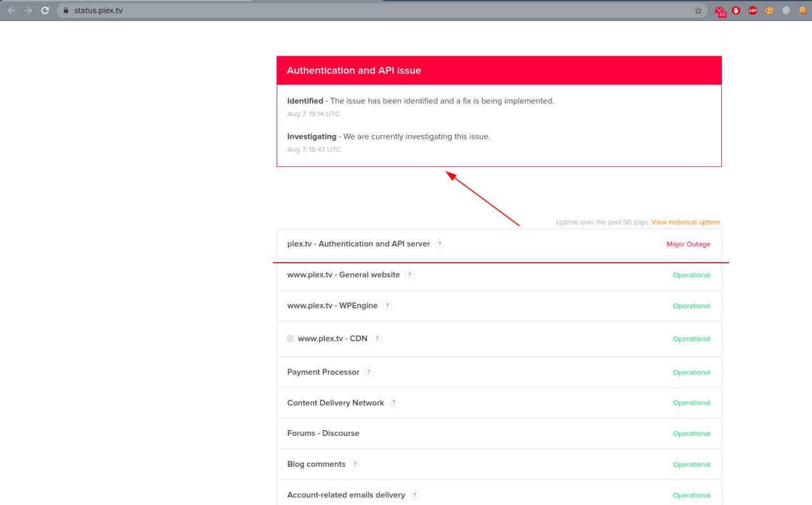Open the red hand blocker extension

point(736,10)
